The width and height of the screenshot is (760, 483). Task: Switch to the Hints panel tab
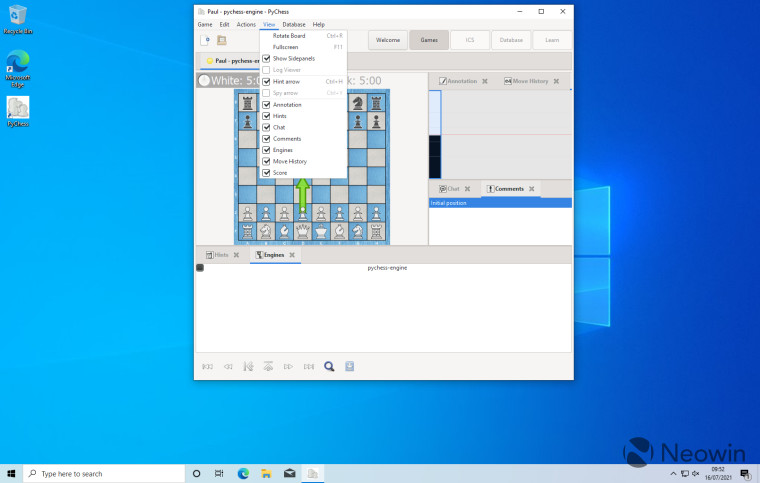(x=217, y=255)
